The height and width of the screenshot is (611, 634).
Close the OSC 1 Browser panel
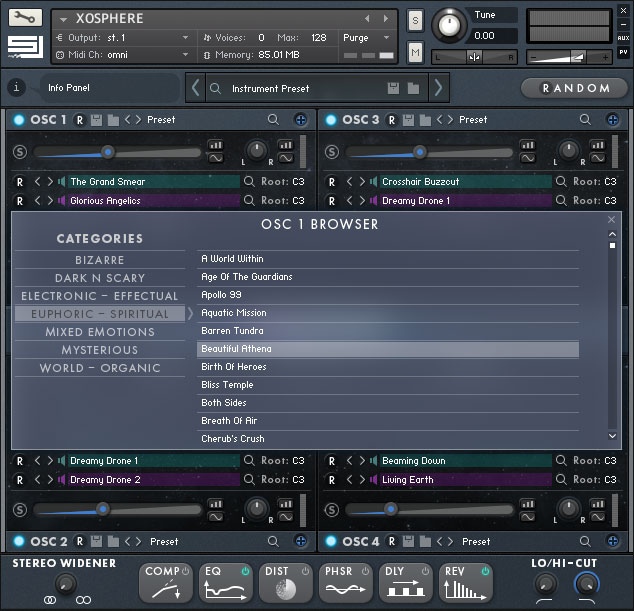[x=612, y=220]
